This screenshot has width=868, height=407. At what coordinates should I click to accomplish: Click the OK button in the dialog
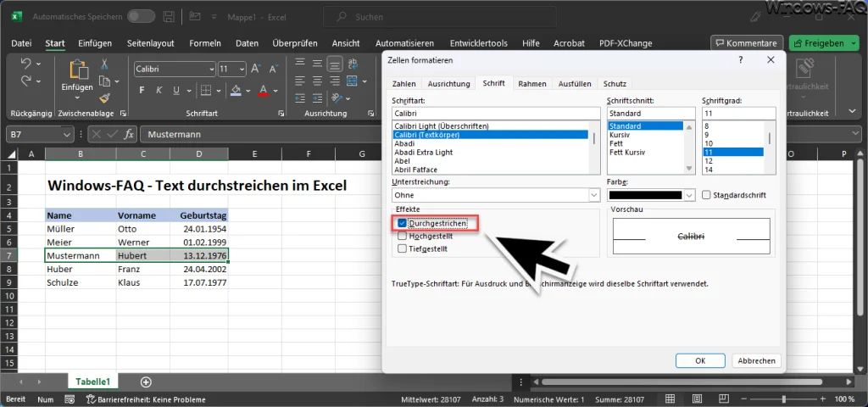tap(700, 360)
